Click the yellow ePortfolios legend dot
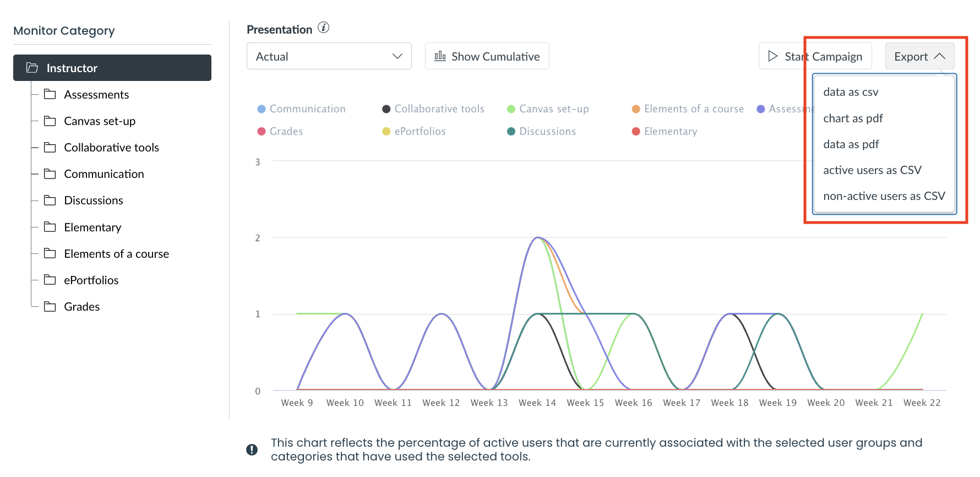Screen dimensions: 980x477 [386, 132]
